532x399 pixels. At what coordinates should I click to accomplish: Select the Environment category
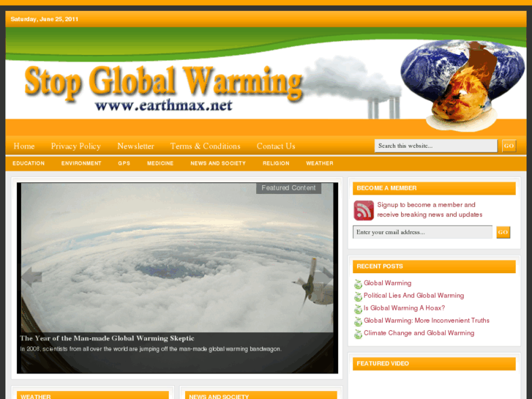[81, 163]
